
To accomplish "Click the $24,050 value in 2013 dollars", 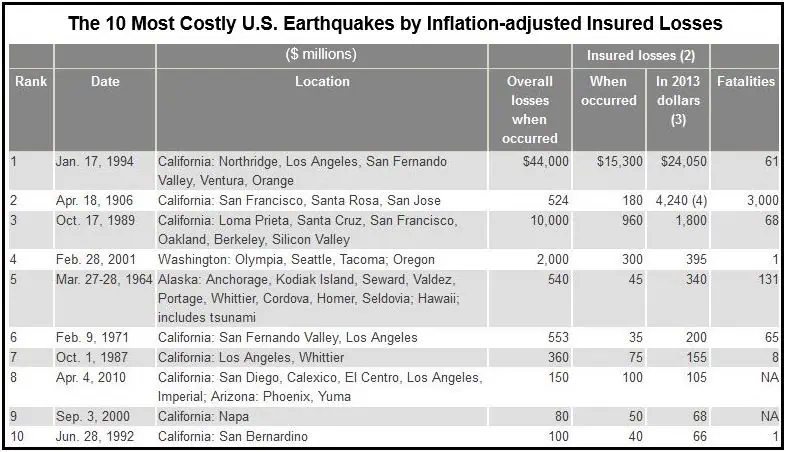I will coord(680,162).
